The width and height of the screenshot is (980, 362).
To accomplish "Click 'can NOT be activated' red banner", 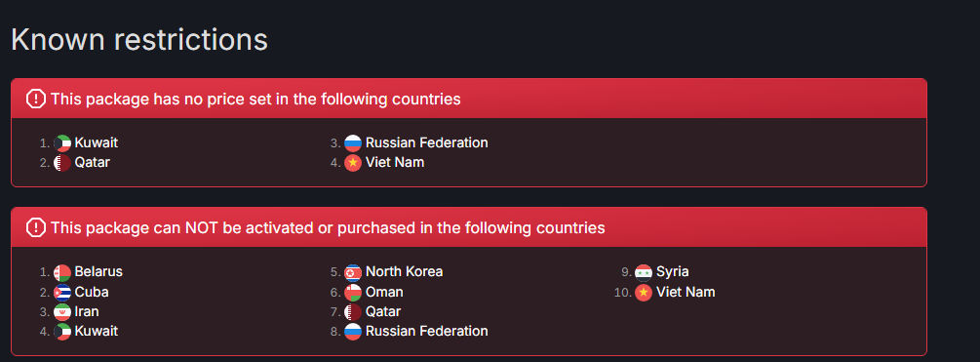I will click(469, 227).
